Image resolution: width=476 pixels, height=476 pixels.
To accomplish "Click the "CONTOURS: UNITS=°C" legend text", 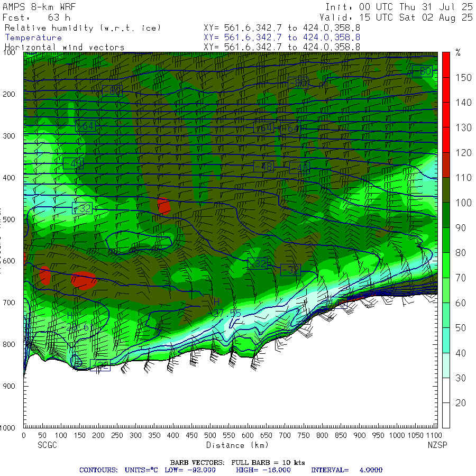I will click(118, 470).
